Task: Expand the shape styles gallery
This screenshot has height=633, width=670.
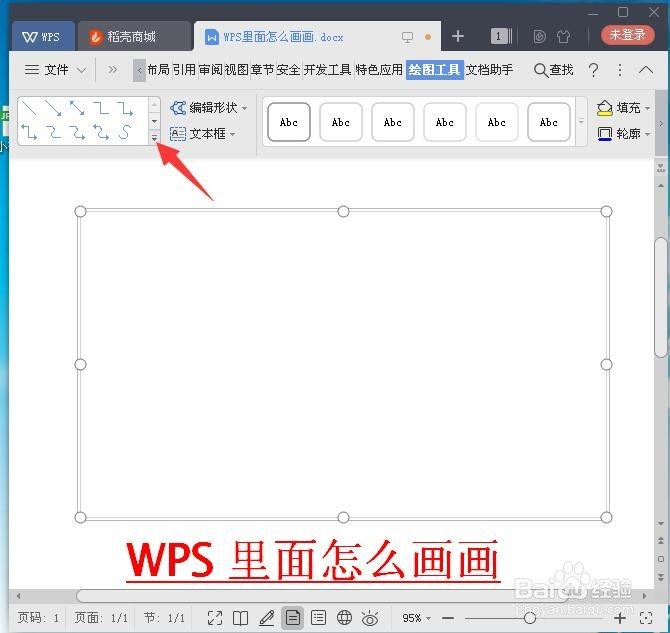Action: point(581,121)
